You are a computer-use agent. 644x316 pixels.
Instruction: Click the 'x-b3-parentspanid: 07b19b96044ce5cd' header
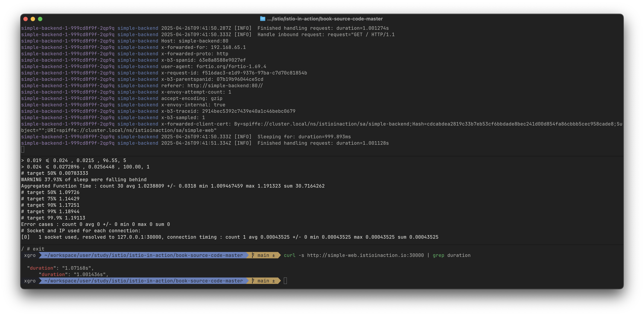(212, 79)
